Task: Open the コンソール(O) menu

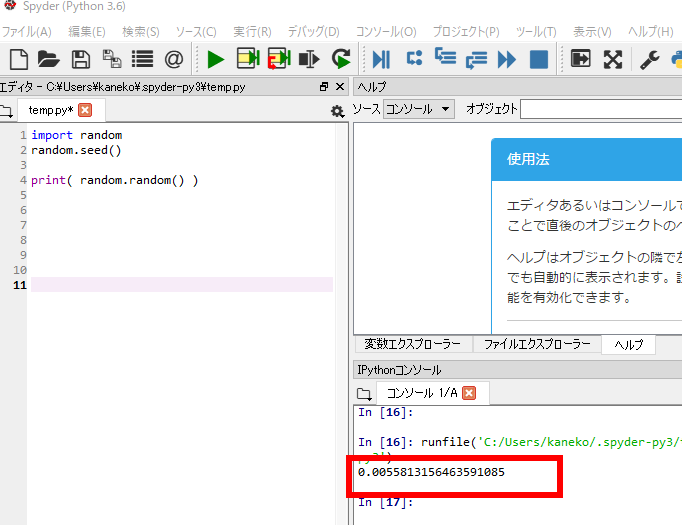Action: [386, 32]
